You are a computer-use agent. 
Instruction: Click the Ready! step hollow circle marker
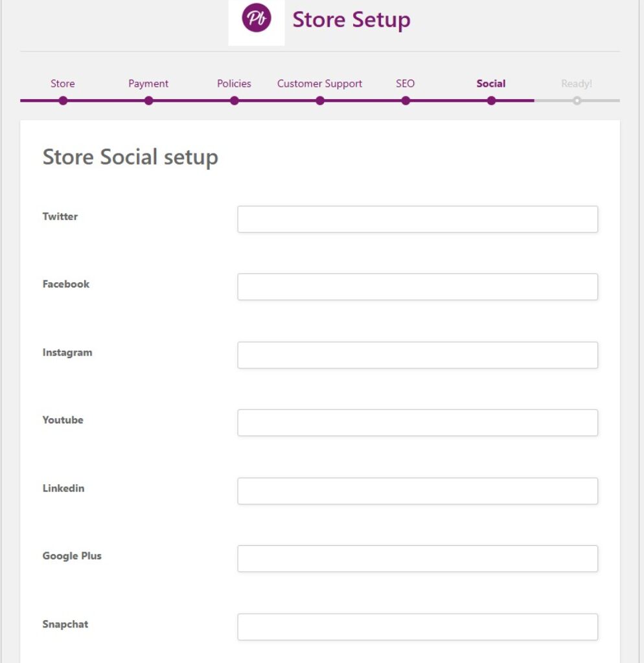coord(577,100)
